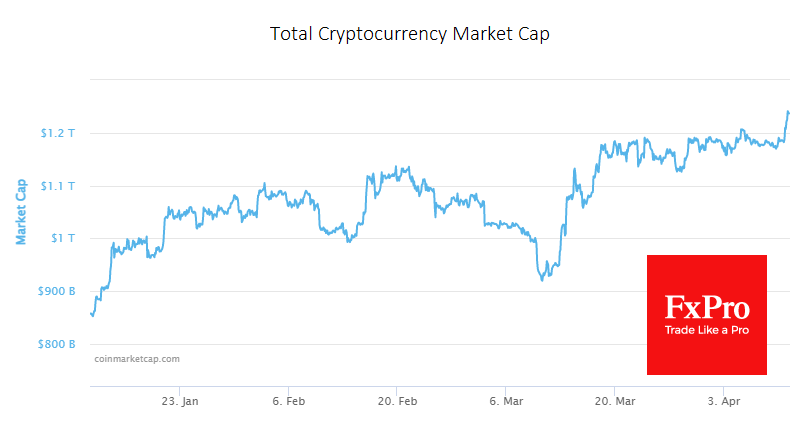Click the mid-March lowest dip on the line
The height and width of the screenshot is (440, 800).
tap(542, 279)
